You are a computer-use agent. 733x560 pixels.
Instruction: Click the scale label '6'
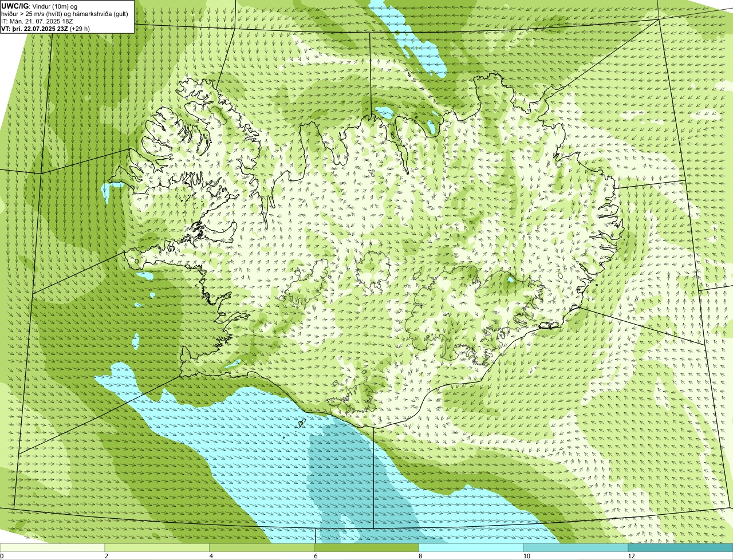[316, 556]
